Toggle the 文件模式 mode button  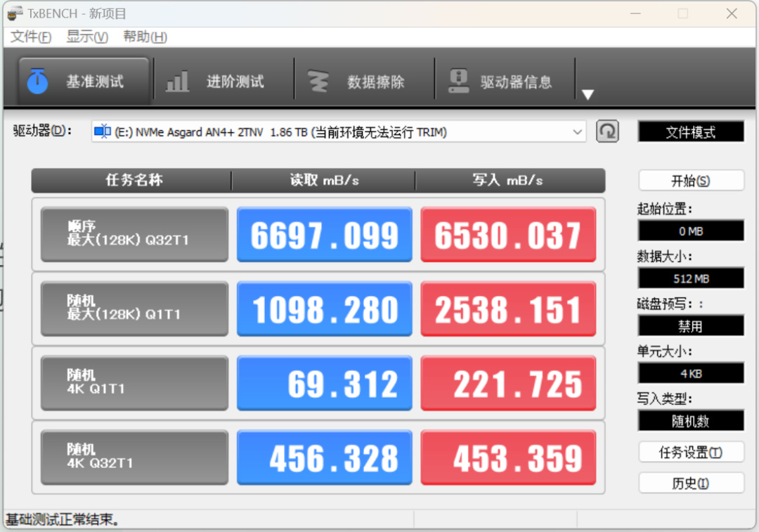(x=691, y=131)
